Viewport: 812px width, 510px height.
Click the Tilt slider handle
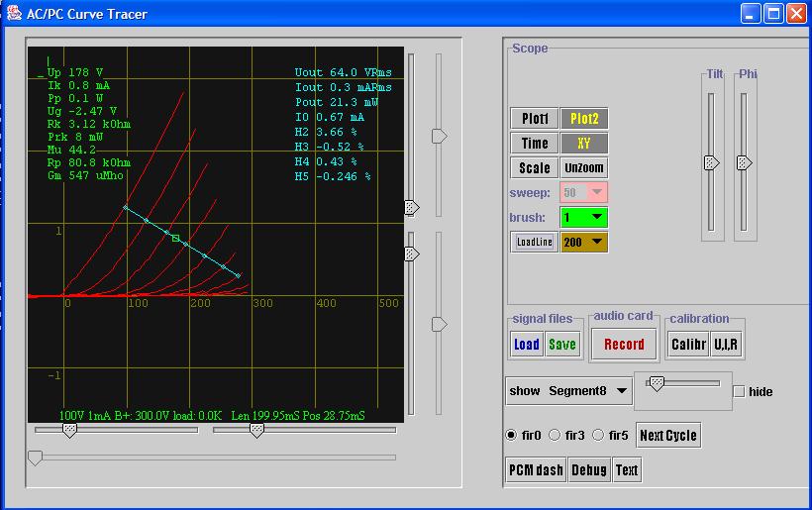(712, 162)
